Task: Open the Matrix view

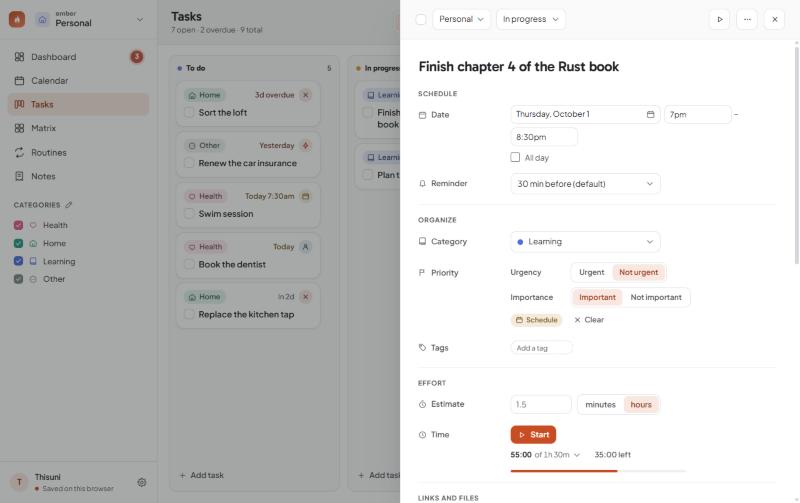Action: (x=78, y=128)
